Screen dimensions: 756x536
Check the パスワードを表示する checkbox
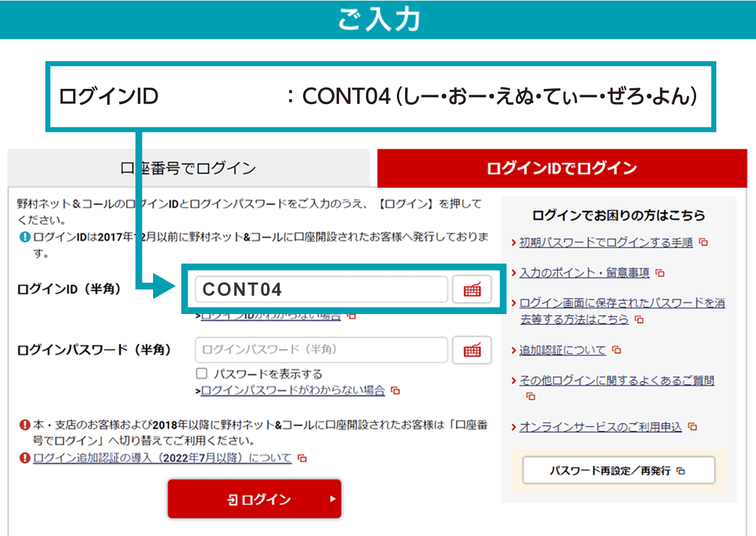(202, 373)
